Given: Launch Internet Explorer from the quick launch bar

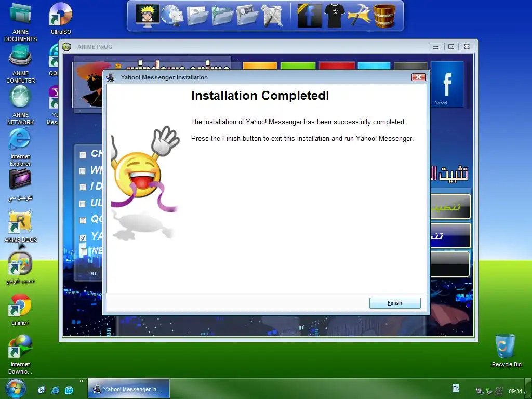Looking at the screenshot, I should click(55, 390).
